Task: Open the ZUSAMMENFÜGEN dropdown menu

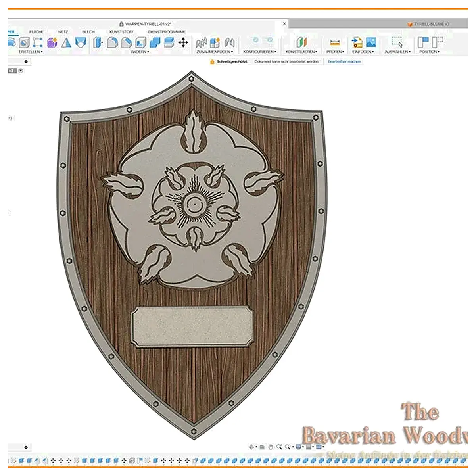Action: click(215, 52)
